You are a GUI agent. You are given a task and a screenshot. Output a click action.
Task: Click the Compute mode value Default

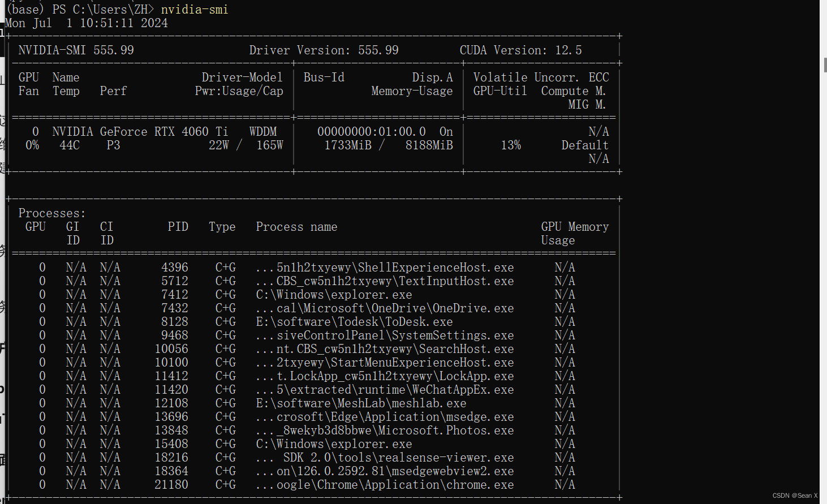pyautogui.click(x=585, y=145)
